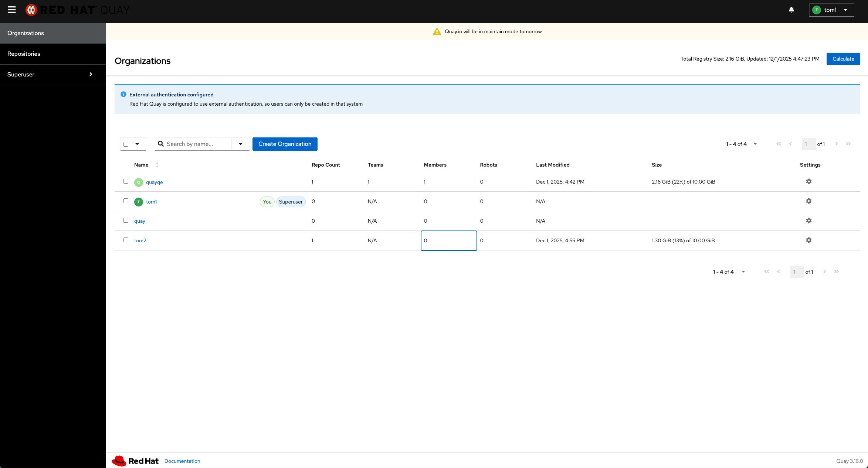Screen dimensions: 868x468
Task: Select the quayqe row checkbox
Action: [x=126, y=181]
